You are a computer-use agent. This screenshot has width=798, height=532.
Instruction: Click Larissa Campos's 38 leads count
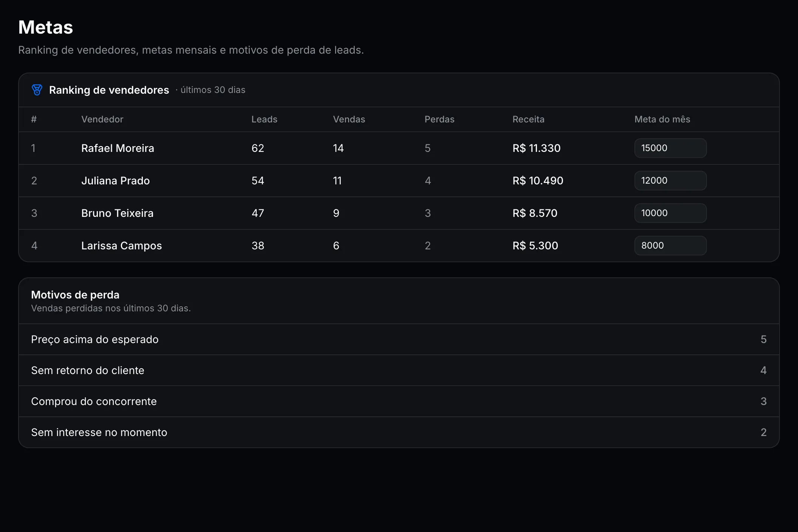258,246
